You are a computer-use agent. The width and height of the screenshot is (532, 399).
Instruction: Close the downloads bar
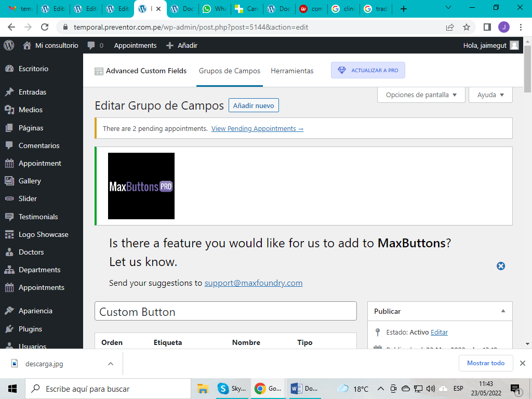click(x=523, y=363)
